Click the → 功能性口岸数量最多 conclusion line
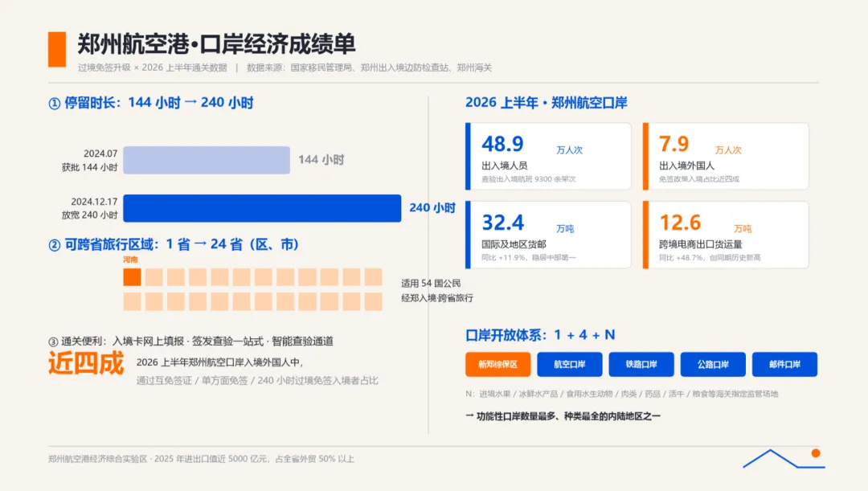The image size is (868, 491). 563,415
